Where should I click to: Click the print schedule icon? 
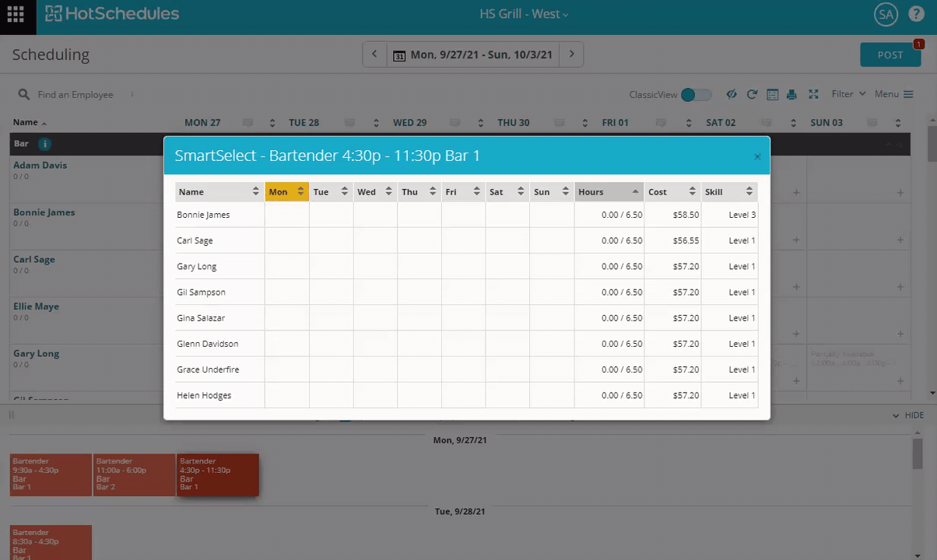tap(791, 95)
